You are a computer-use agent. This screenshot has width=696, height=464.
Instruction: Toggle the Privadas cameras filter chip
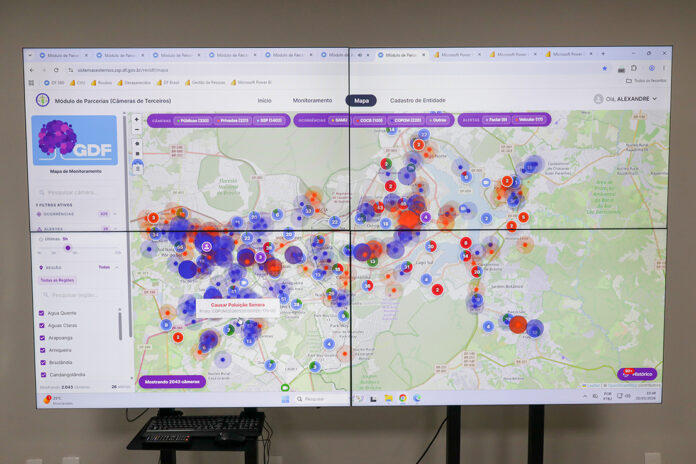point(233,120)
